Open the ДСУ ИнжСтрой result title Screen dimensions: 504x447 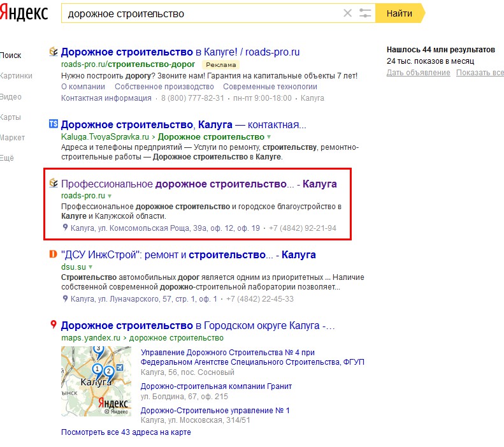189,254
